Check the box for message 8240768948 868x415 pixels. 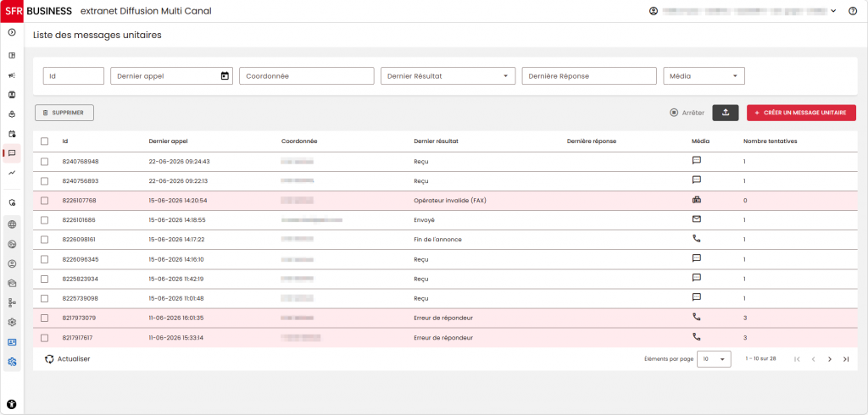click(x=44, y=162)
